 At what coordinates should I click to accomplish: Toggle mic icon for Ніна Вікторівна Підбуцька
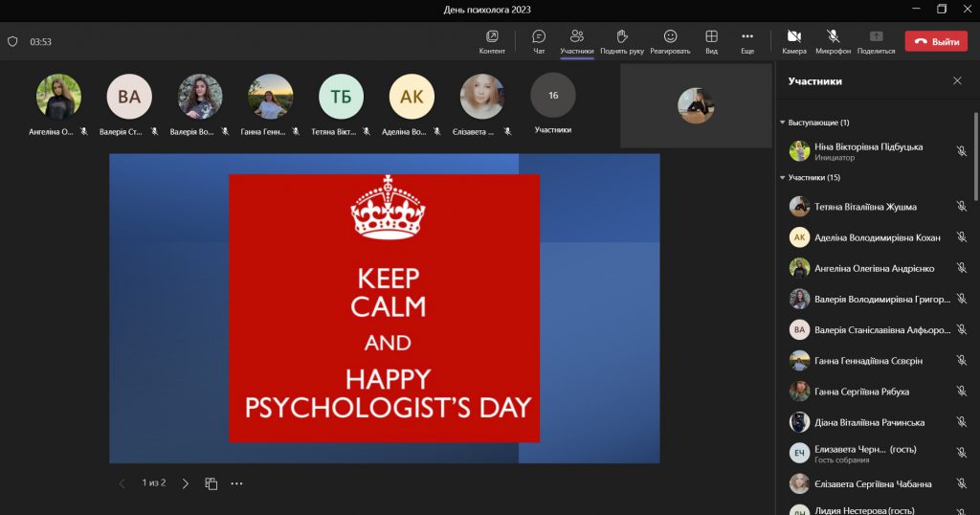click(961, 151)
